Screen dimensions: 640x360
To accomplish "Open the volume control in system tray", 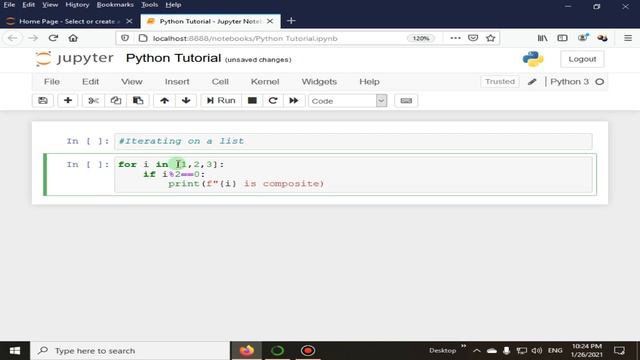I will [537, 351].
